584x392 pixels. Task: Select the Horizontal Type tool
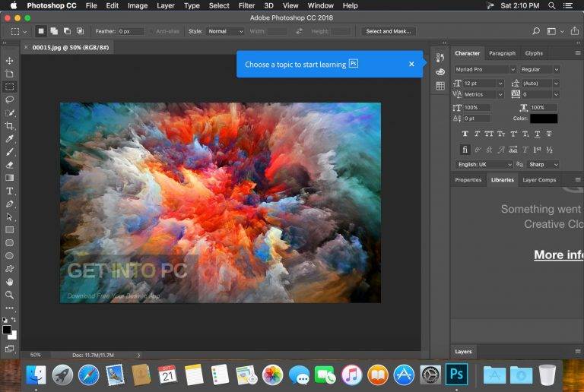click(10, 191)
